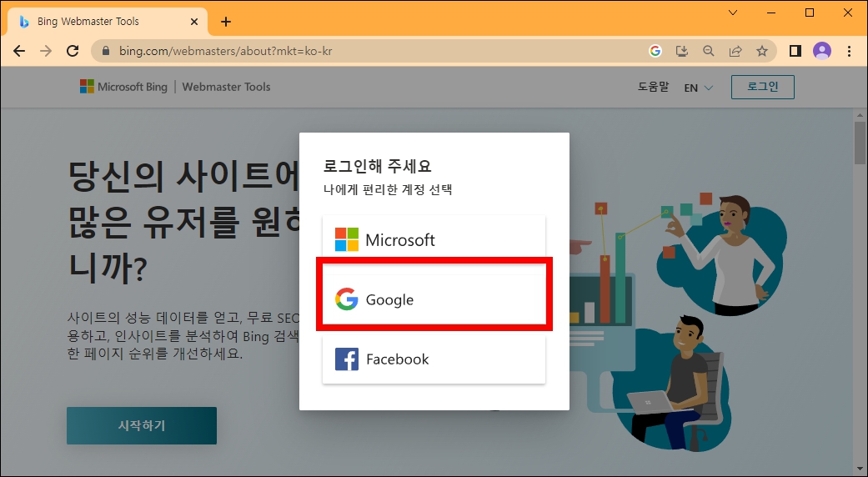The width and height of the screenshot is (868, 477).
Task: Share this page using the share icon
Action: 735,51
